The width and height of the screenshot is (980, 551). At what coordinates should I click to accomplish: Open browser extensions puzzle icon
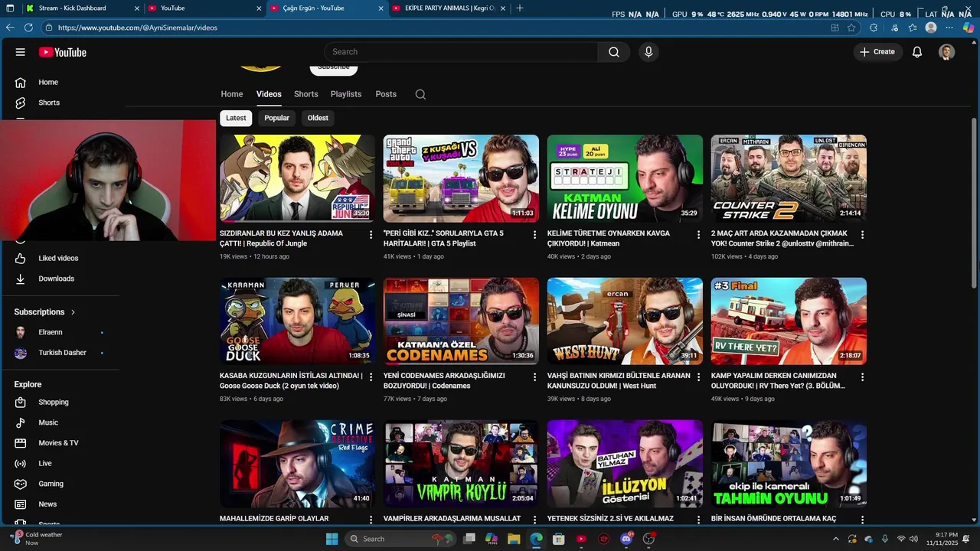coord(874,28)
